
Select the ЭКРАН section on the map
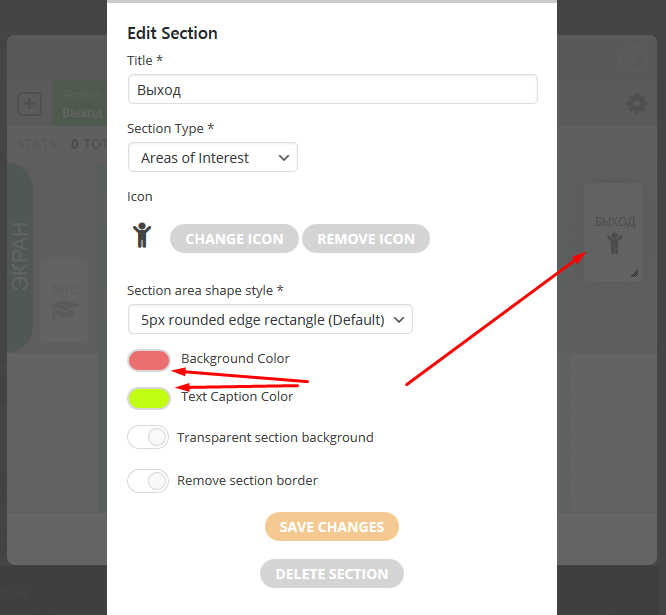click(x=20, y=258)
